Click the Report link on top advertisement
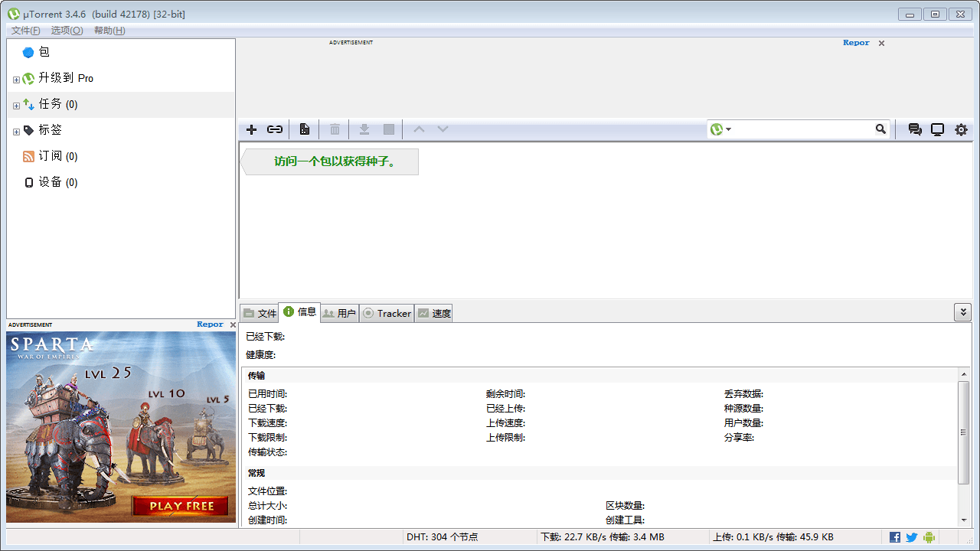Image resolution: width=980 pixels, height=551 pixels. (x=856, y=43)
